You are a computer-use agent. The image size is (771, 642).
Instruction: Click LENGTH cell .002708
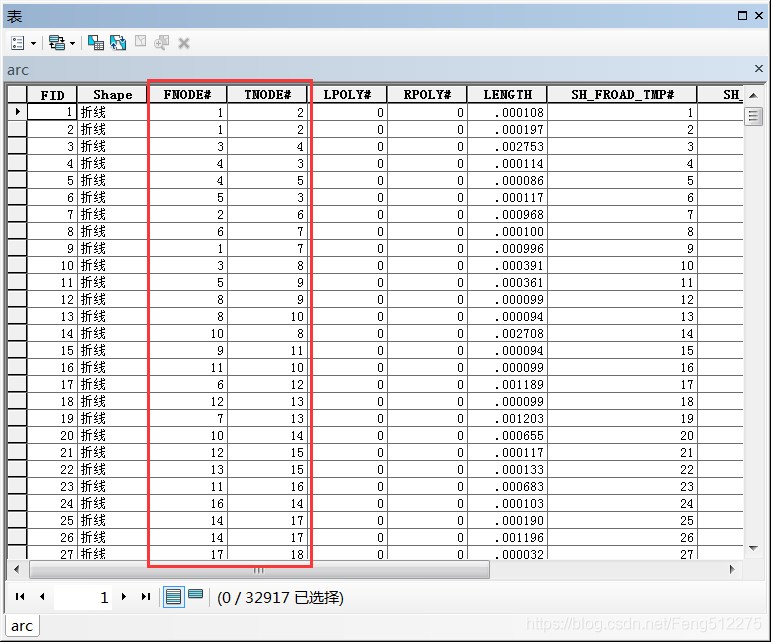click(507, 334)
